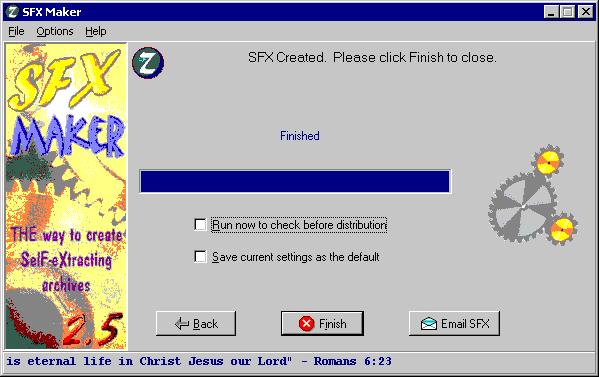Viewport: 599px width, 377px height.
Task: Click the completed blue progress bar
Action: [x=295, y=181]
